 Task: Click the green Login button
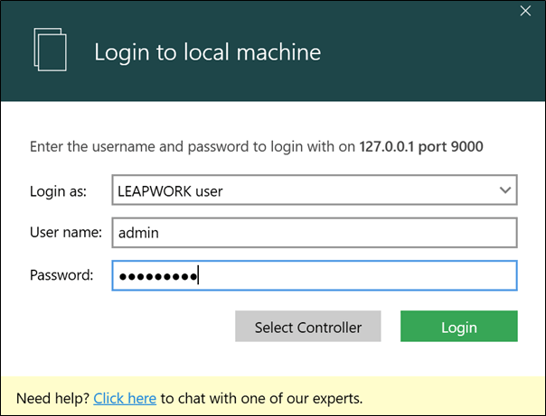click(459, 326)
